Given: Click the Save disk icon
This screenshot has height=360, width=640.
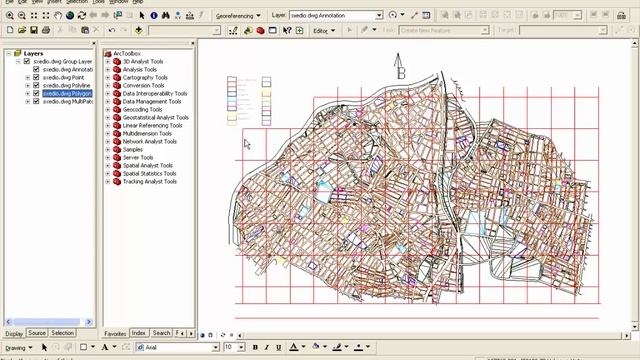Looking at the screenshot, I should [x=34, y=30].
